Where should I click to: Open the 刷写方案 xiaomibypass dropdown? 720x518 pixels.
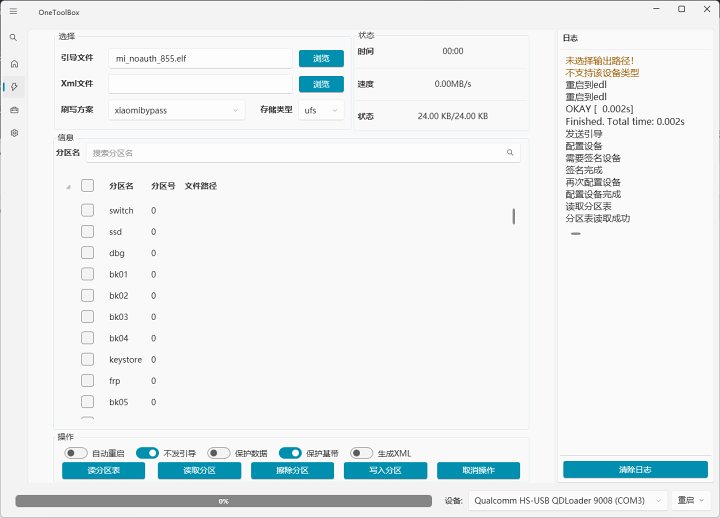[176, 110]
